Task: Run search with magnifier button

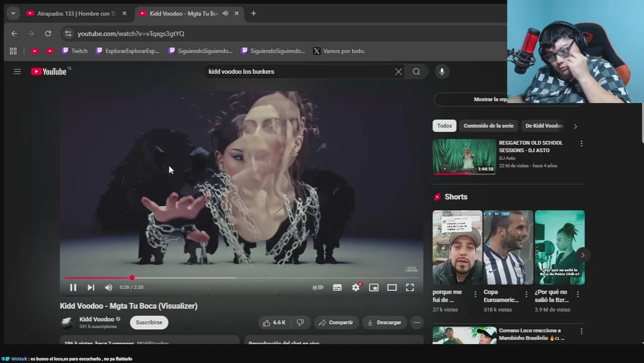Action: pos(416,72)
